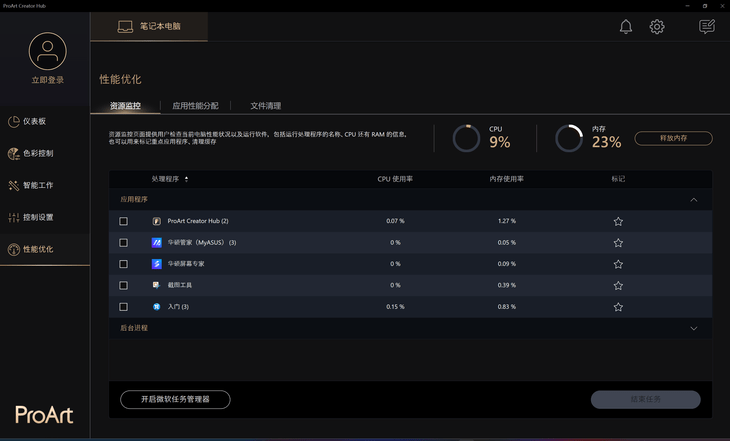730x441 pixels.
Task: Click the user avatar to log in
Action: pos(47,50)
